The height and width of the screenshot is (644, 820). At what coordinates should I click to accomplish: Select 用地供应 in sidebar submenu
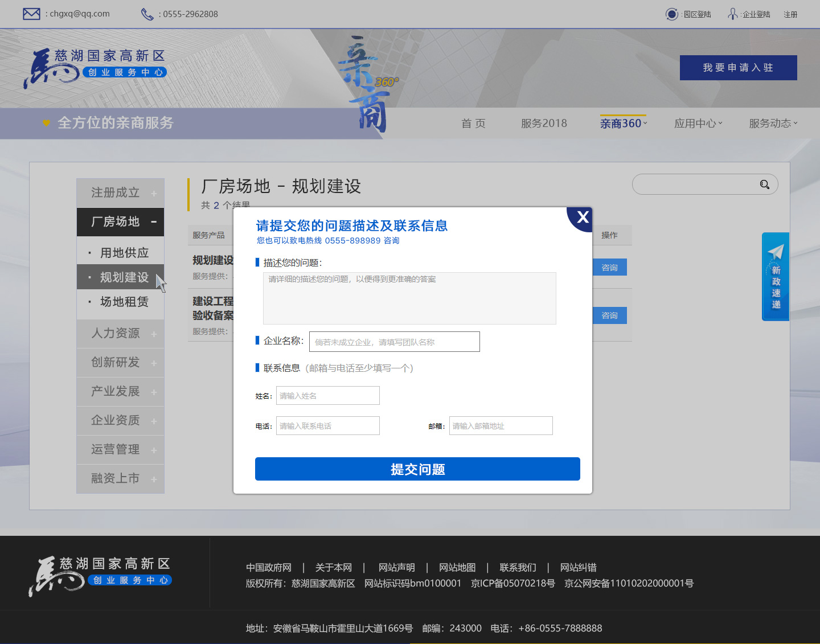(x=124, y=253)
